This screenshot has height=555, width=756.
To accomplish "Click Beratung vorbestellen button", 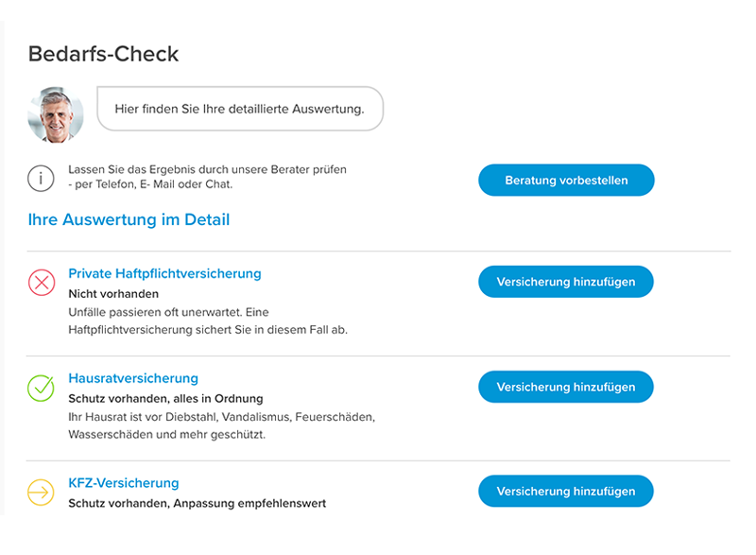I will coord(566,180).
